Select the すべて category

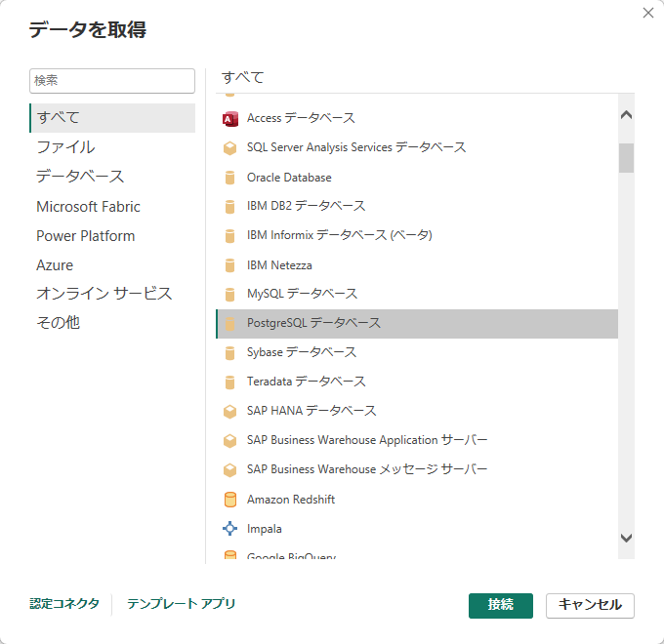tap(112, 118)
